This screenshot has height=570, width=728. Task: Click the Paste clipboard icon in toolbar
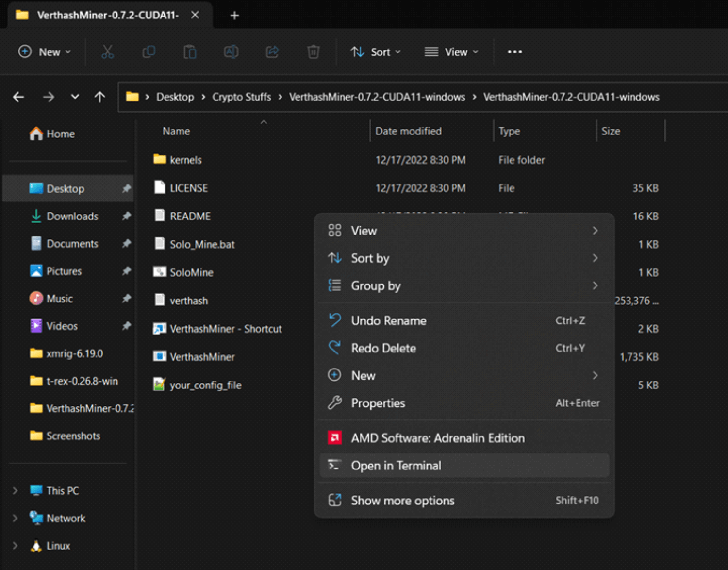point(190,52)
